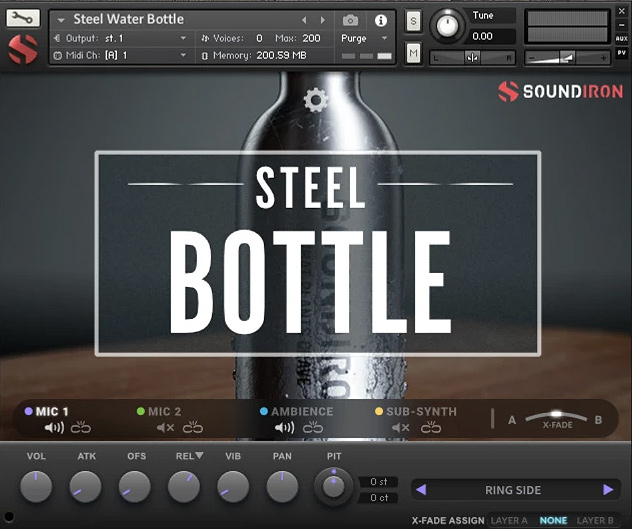Click the small black dot in bottom-left corner
Image resolution: width=632 pixels, height=529 pixels.
coord(9,517)
